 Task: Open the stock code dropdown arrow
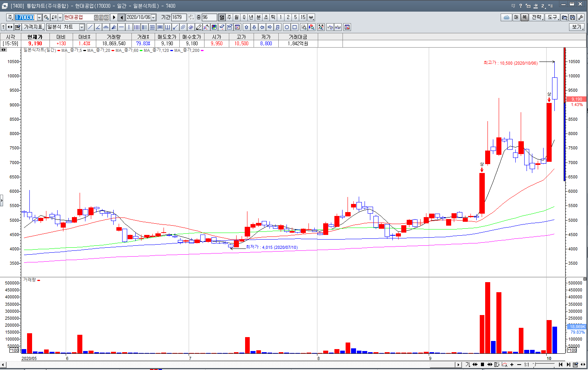(39, 17)
